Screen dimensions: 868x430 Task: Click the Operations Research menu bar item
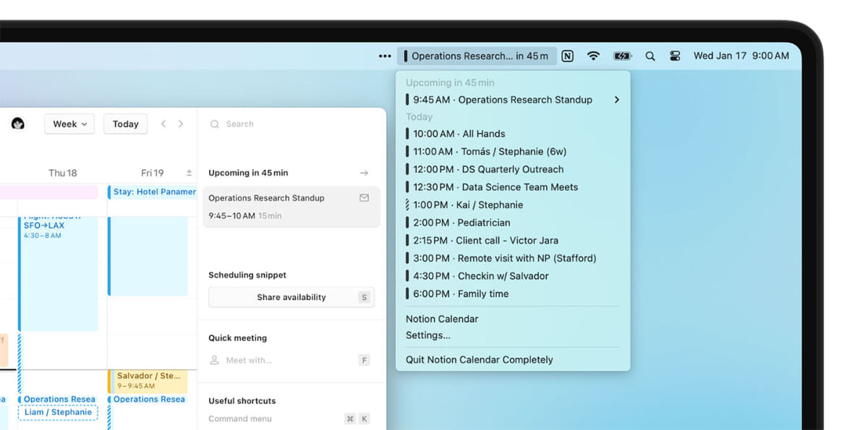click(477, 56)
